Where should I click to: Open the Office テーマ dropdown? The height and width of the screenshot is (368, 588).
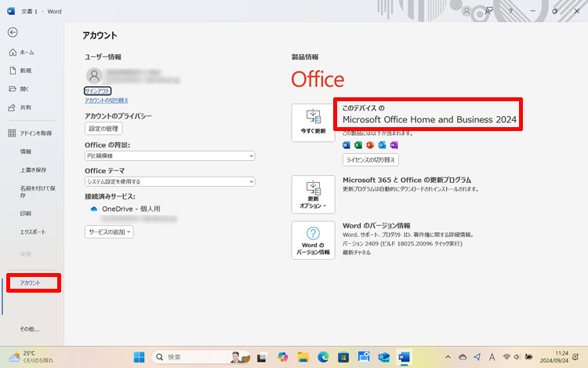[x=169, y=181]
